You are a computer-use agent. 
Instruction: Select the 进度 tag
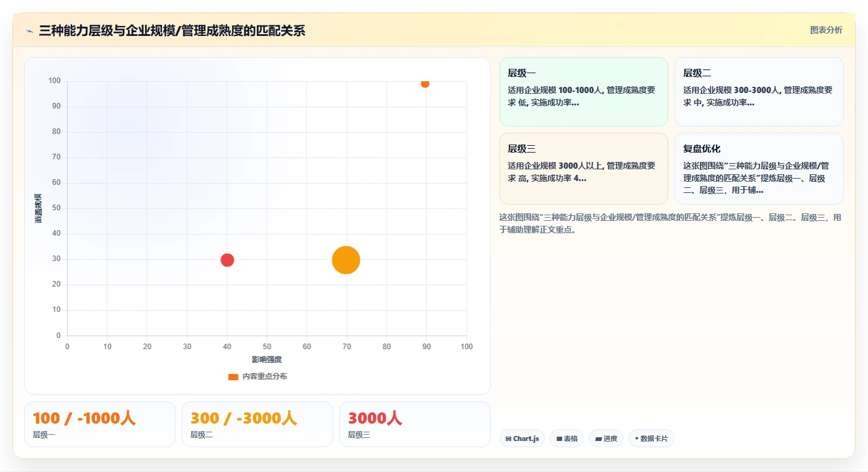[x=606, y=439]
